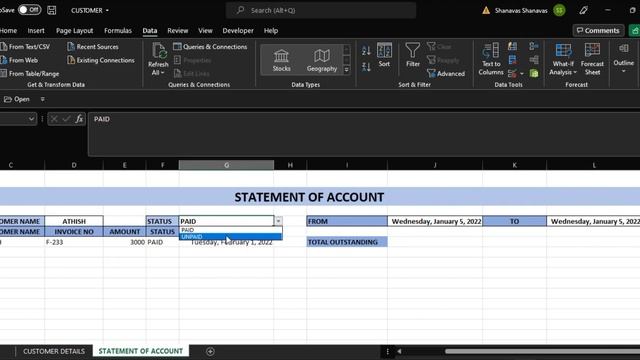Select the ATHISH customer name cell
Viewport: 640px width, 360px height.
[74, 221]
